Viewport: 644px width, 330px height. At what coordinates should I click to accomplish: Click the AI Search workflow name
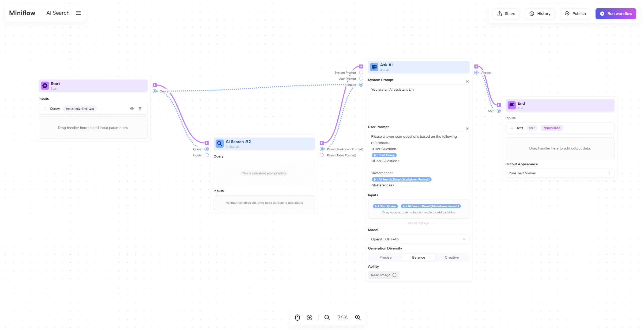coord(58,13)
